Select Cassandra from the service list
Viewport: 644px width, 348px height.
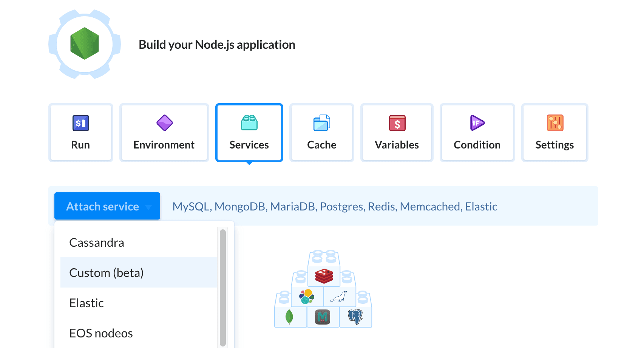(97, 243)
